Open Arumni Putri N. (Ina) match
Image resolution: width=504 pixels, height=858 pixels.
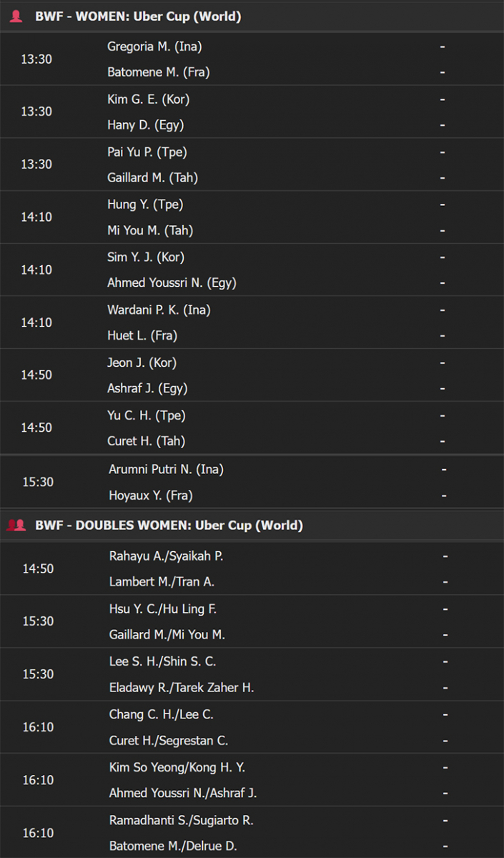252,482
